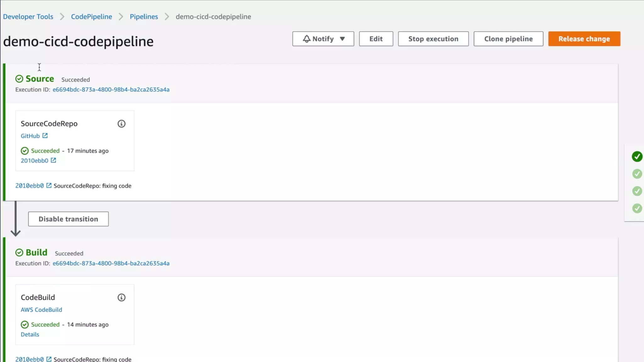
Task: Jump to second stage via side checkmark
Action: pos(637,173)
